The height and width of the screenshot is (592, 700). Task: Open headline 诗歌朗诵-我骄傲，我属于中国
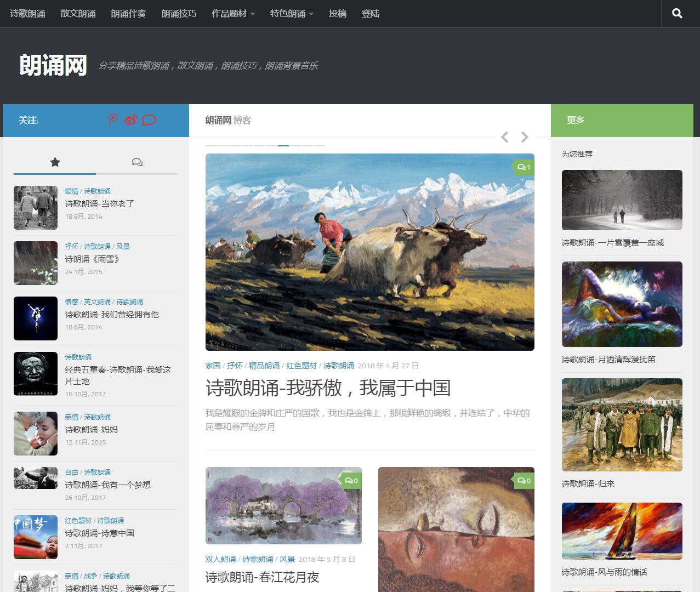(x=328, y=388)
